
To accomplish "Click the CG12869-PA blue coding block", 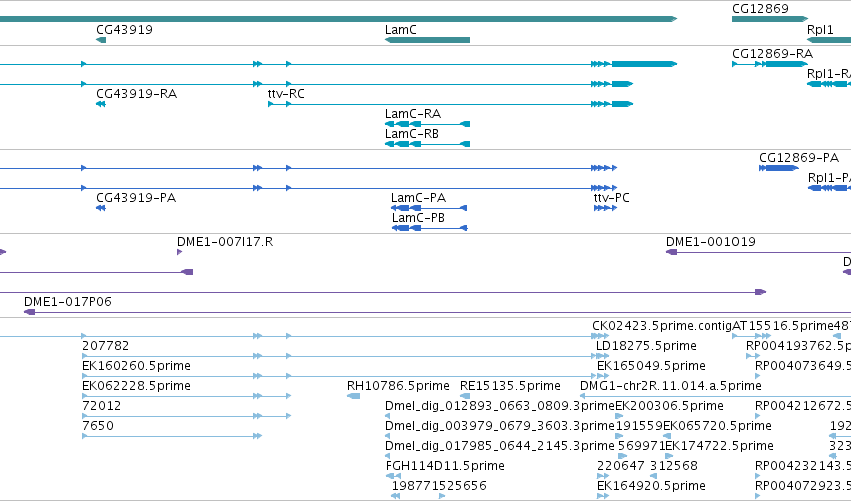I will [x=782, y=168].
